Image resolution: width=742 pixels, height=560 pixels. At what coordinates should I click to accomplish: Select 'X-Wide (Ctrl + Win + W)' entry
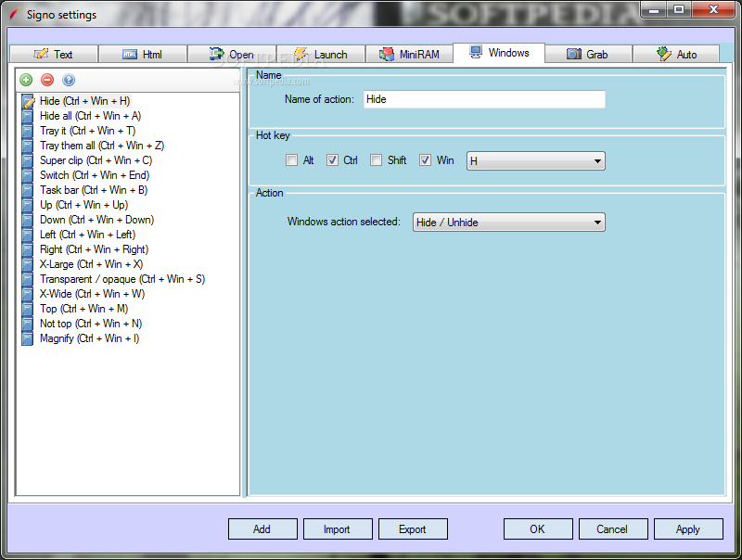[x=92, y=294]
